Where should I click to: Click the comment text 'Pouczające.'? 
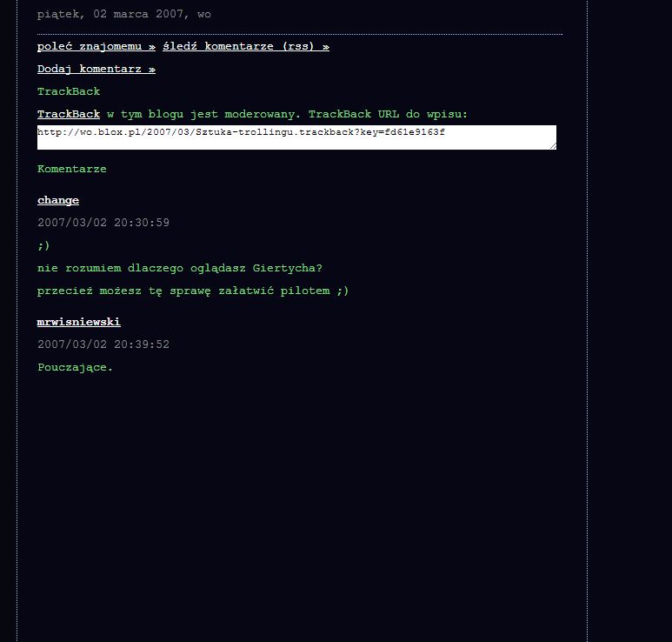point(75,367)
